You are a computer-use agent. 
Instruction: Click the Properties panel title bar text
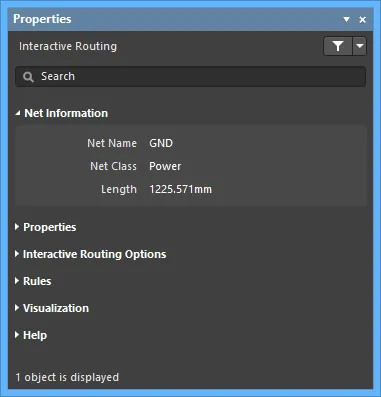coord(42,19)
